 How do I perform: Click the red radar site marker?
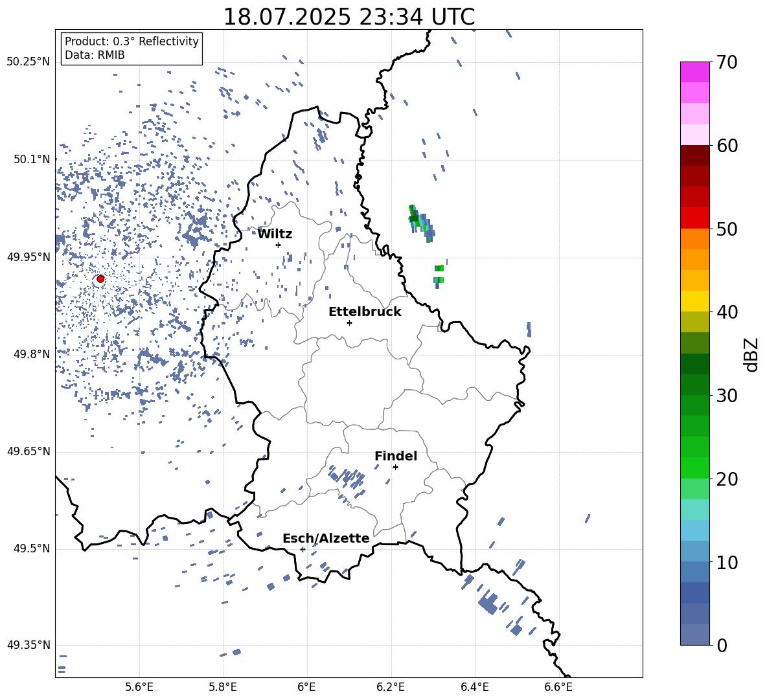100,279
